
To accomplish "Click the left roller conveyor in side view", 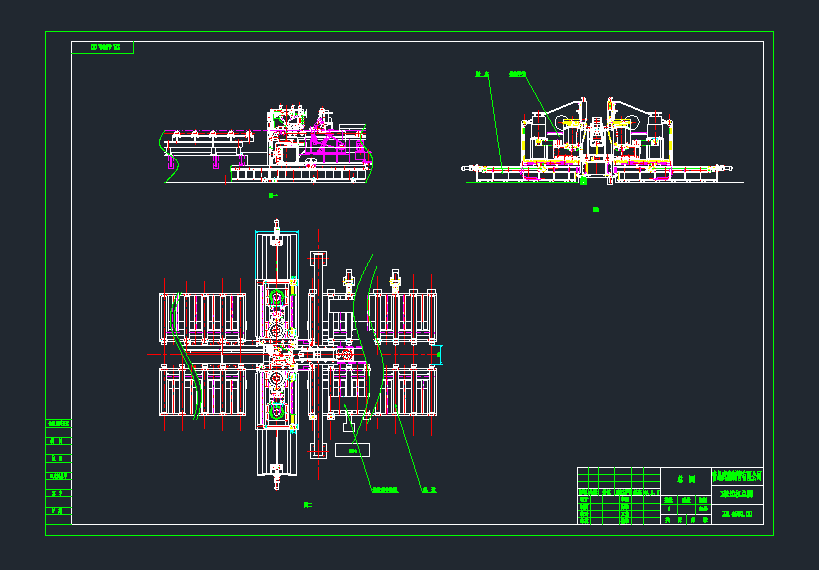I will click(207, 147).
